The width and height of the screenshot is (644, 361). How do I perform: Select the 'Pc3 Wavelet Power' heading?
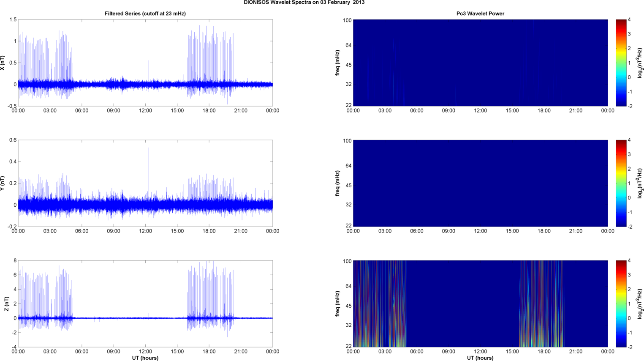[480, 14]
